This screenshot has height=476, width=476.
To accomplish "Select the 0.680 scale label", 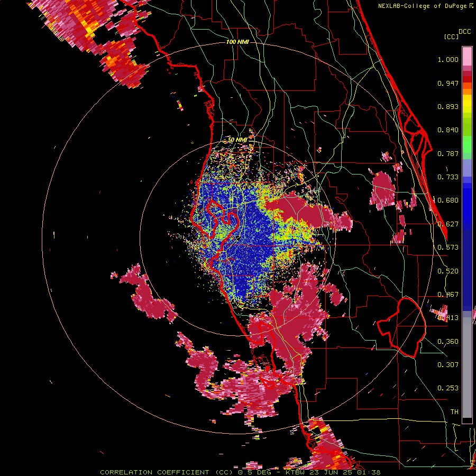I will [448, 200].
